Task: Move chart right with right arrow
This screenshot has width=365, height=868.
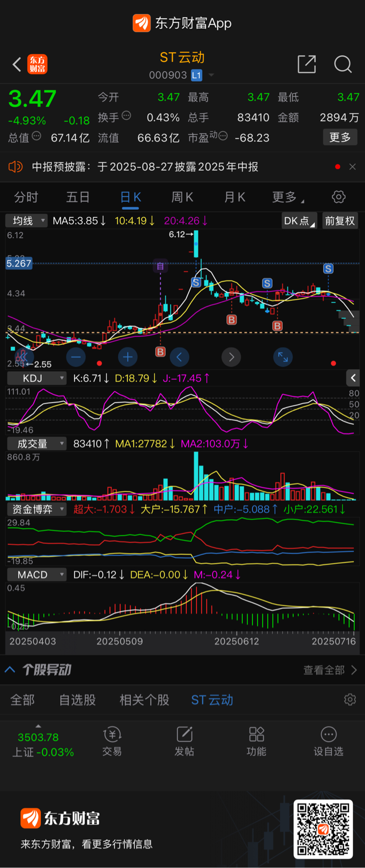Action: (231, 357)
